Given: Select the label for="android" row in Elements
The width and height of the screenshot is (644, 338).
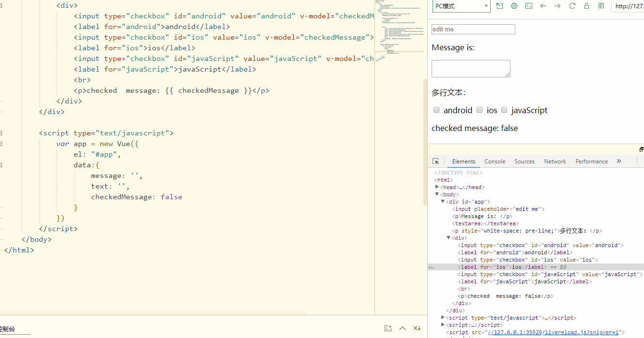Looking at the screenshot, I should 515,252.
